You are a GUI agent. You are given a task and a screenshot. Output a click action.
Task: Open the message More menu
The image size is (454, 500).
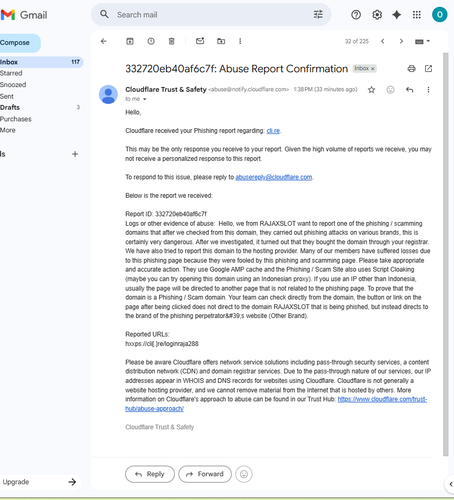(x=428, y=90)
